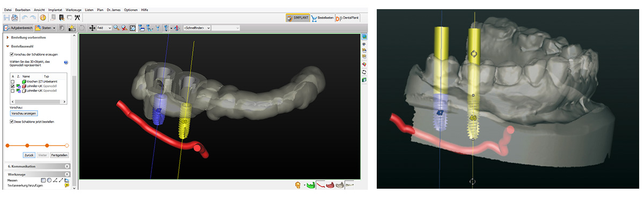
Task: Click the blue help question mark icon
Action: click(65, 62)
